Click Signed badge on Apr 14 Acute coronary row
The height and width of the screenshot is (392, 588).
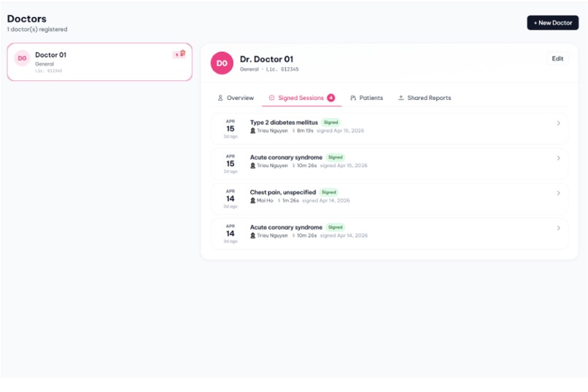[x=336, y=227]
